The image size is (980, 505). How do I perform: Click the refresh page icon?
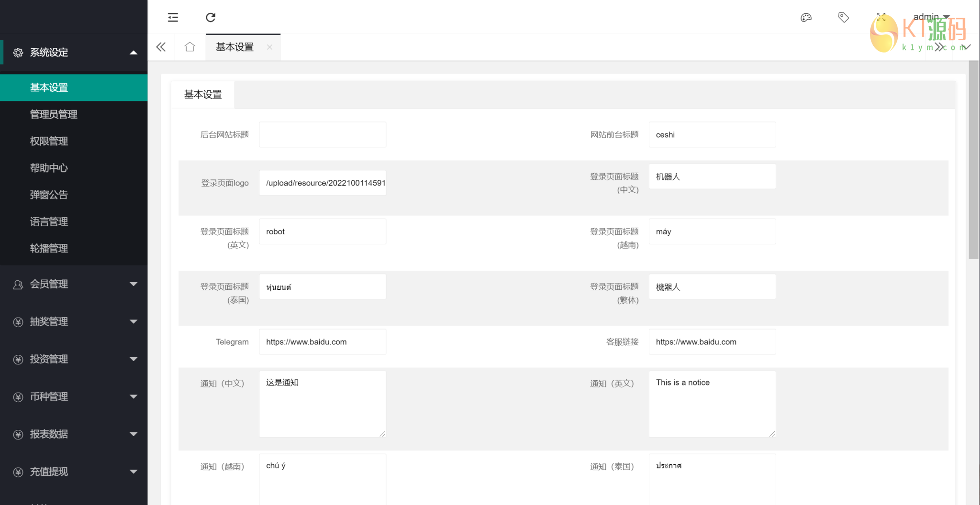211,18
